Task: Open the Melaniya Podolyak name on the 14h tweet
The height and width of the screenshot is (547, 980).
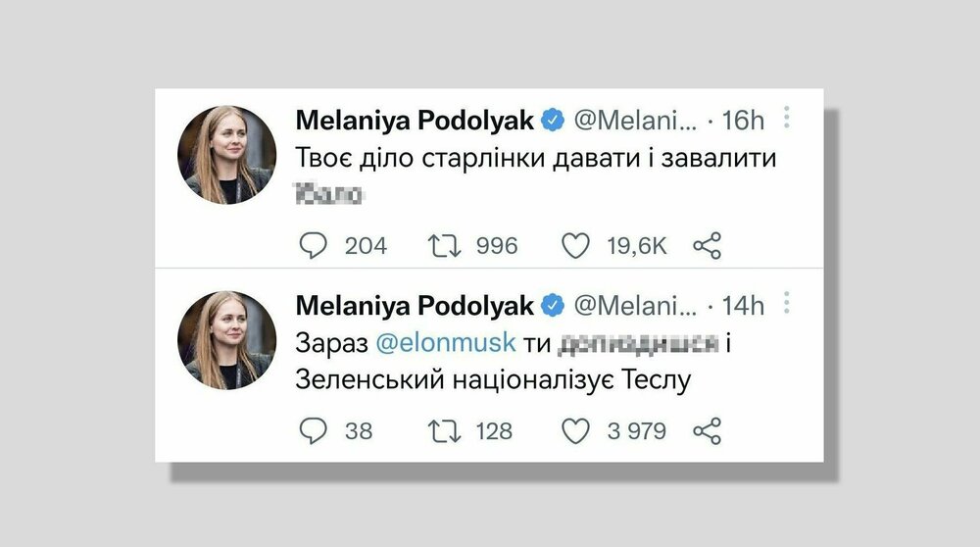Action: [415, 306]
